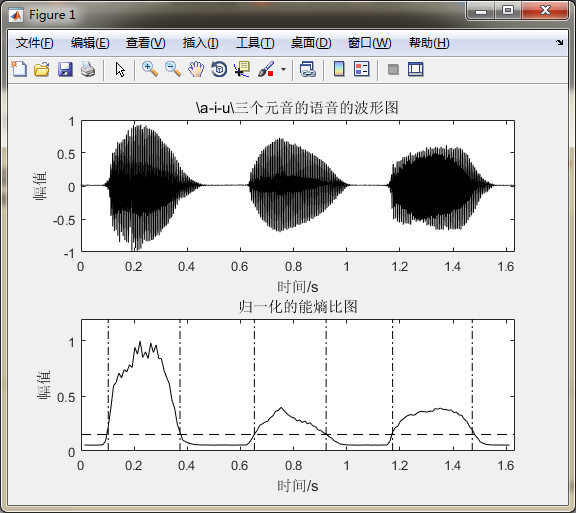Screen dimensions: 576x513
Task: Open the 桌面(D) menu
Action: pyautogui.click(x=311, y=43)
